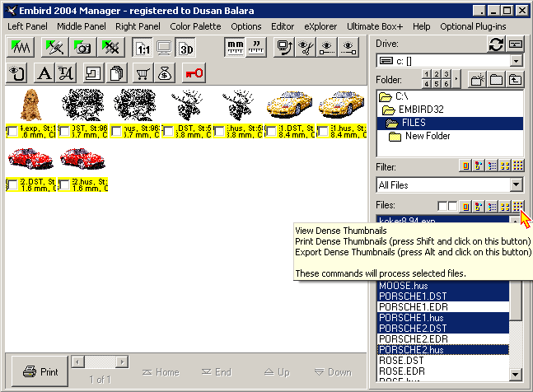Screen dimensions: 533x392
Task: Click the sewing machine icon
Action: (93, 73)
